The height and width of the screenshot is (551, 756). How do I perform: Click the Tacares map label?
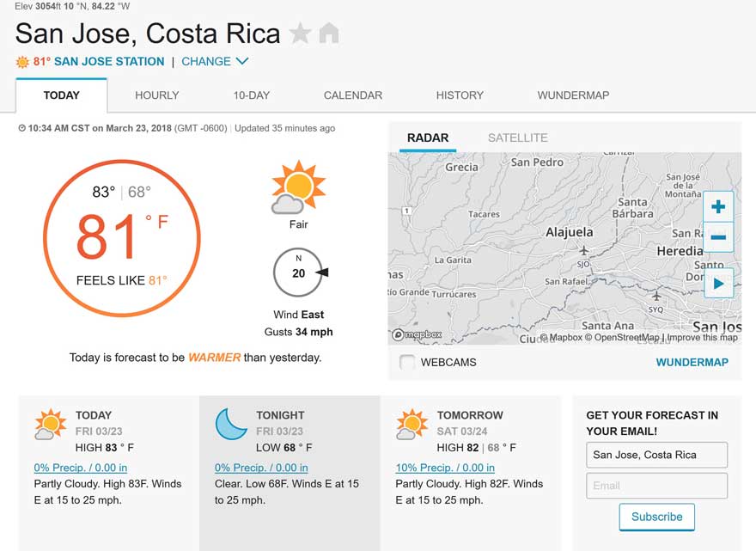pos(484,214)
